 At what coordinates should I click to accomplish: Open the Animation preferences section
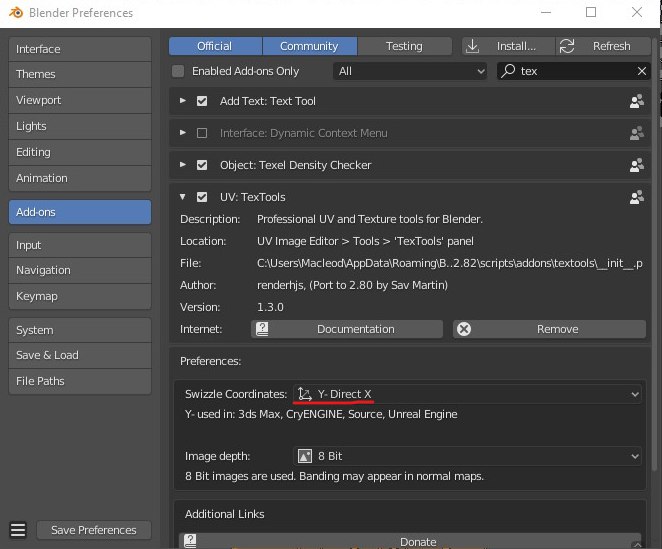tap(80, 178)
